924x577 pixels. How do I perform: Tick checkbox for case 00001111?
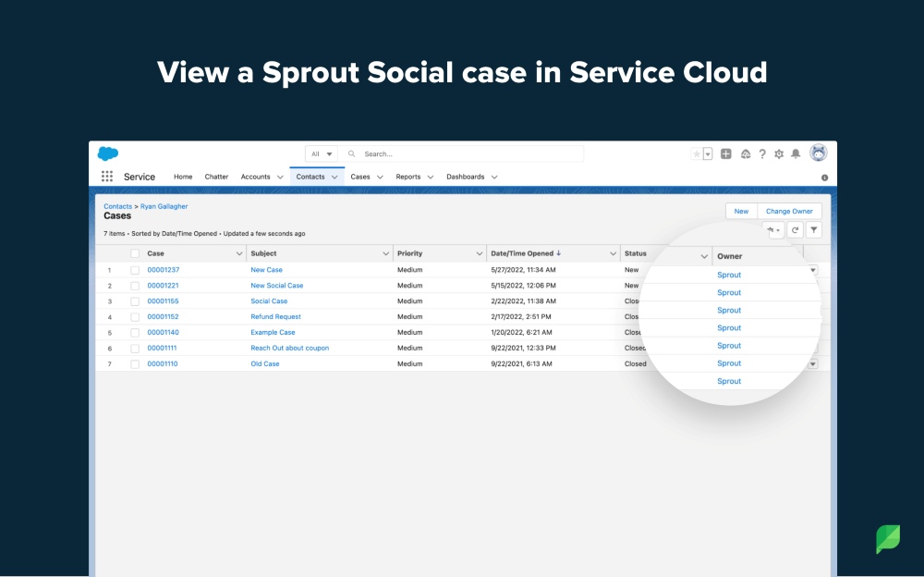point(135,348)
